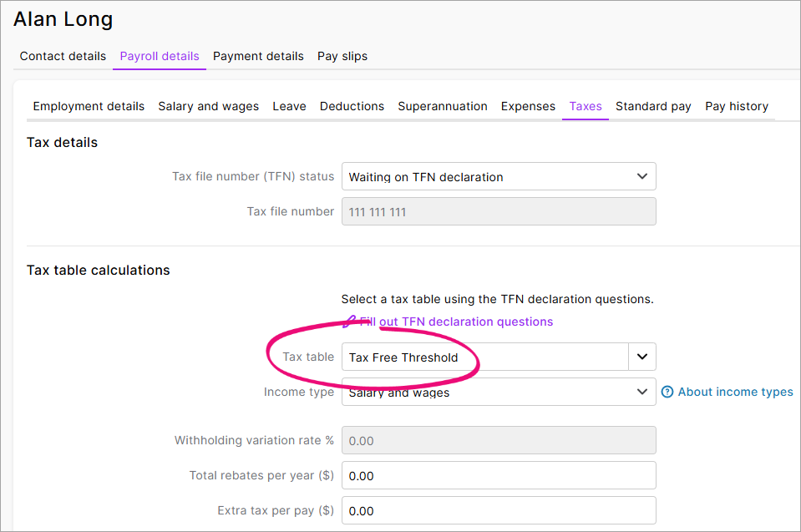
Task: Expand the Income type dropdown
Action: [641, 392]
